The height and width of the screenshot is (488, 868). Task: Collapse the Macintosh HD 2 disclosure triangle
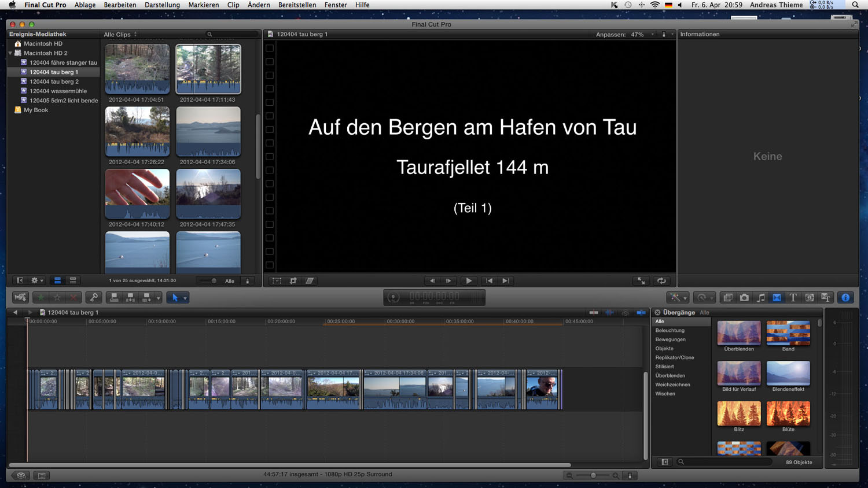point(10,53)
